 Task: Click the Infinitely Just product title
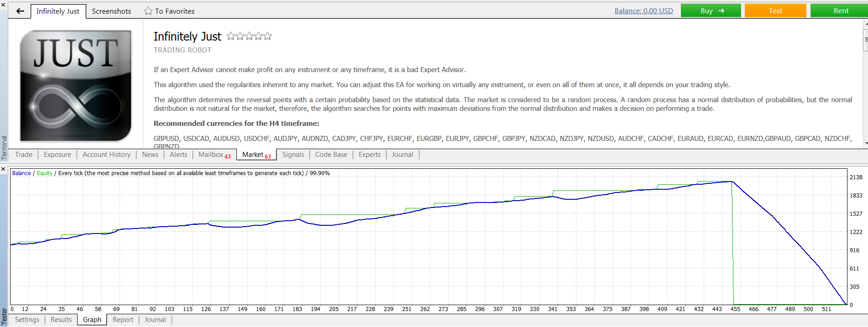tap(187, 36)
